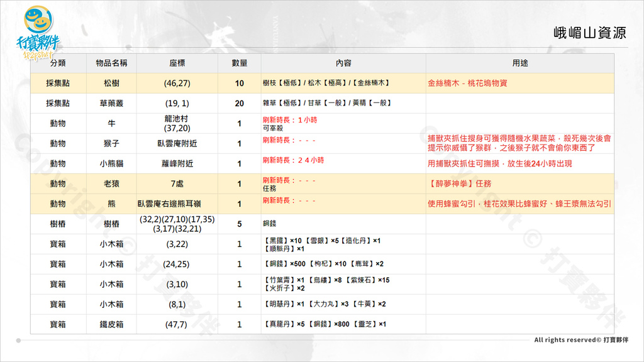The width and height of the screenshot is (644, 362).
Task: Click the 內容 column header
Action: pos(343,63)
